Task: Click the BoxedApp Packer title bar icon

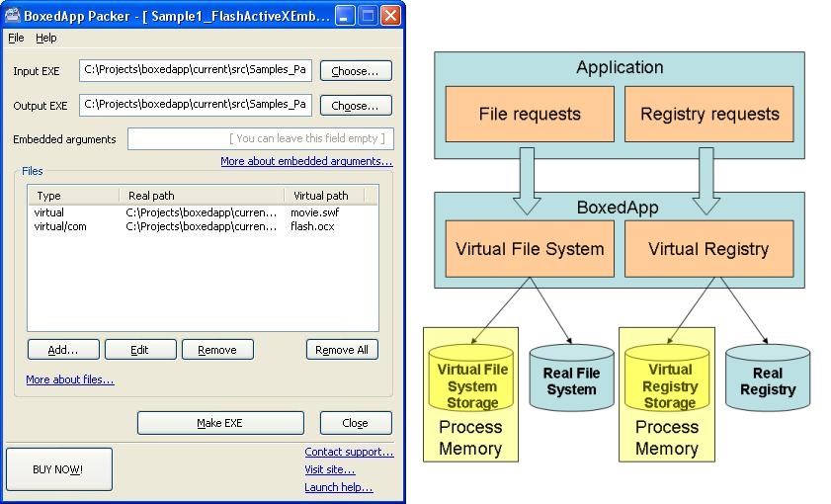Action: tap(13, 16)
